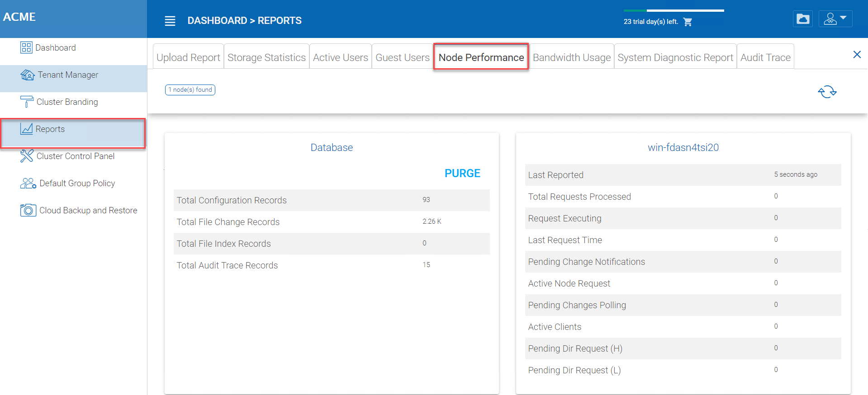
Task: Open Default Group Policy
Action: point(73,183)
